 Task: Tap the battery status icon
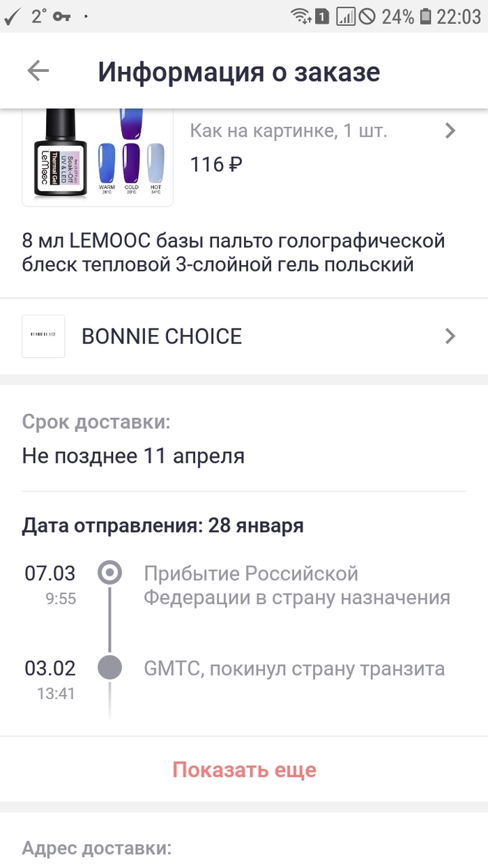[x=425, y=16]
